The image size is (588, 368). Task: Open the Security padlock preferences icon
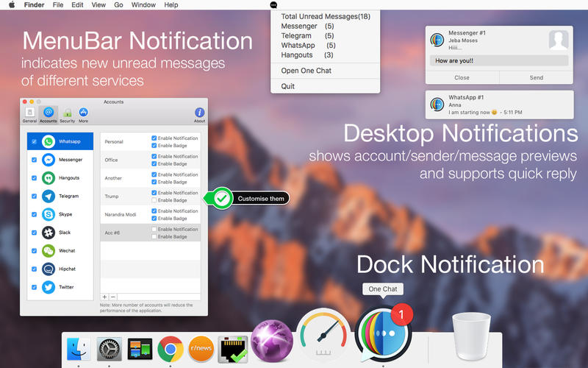(x=68, y=113)
